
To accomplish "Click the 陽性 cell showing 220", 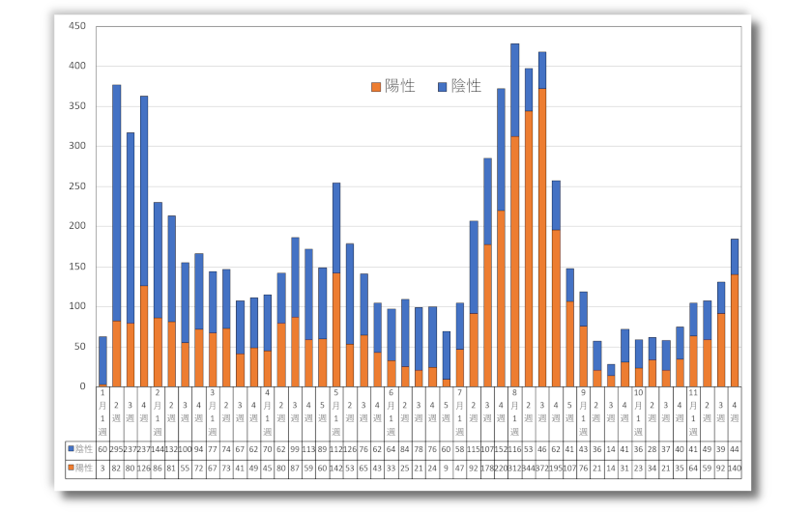I will (x=501, y=469).
